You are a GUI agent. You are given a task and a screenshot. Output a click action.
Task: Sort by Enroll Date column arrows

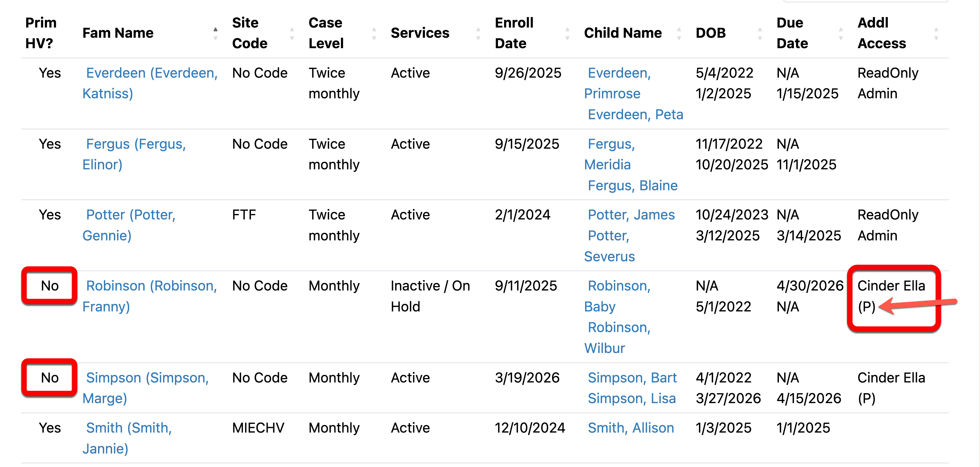pyautogui.click(x=567, y=34)
